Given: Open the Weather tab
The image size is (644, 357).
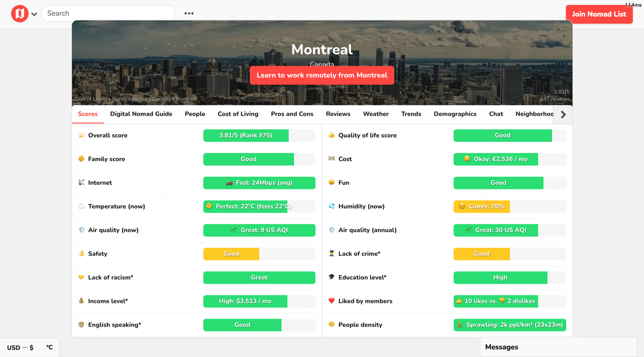Looking at the screenshot, I should [376, 114].
